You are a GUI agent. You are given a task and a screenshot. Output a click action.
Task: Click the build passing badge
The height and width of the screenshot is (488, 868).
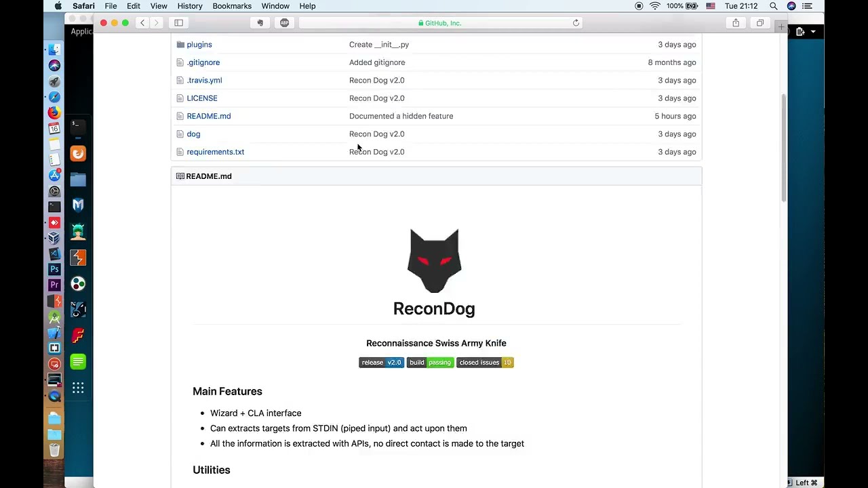tap(431, 363)
